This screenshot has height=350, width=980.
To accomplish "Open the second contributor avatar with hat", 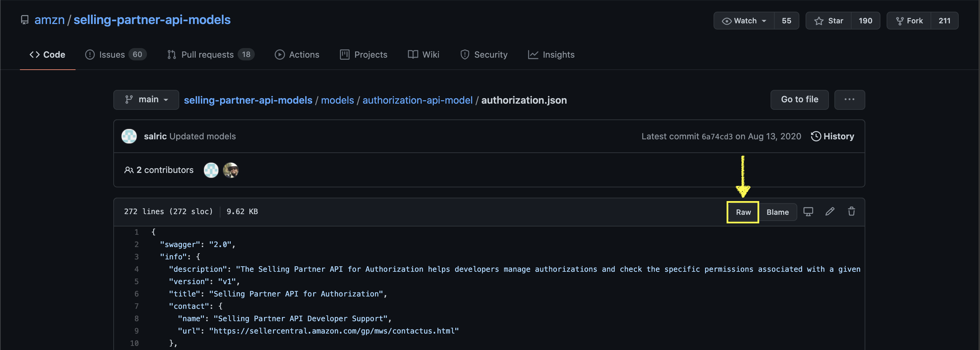I will pos(230,170).
